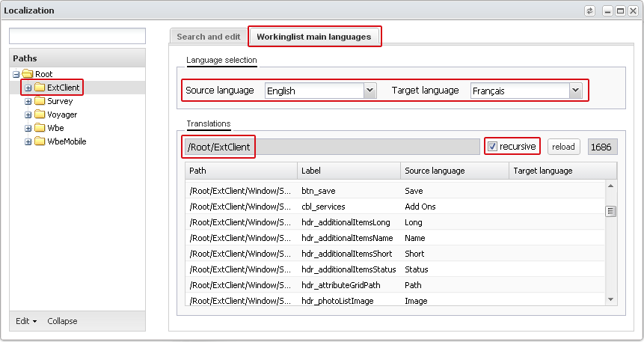Viewport: 644px width, 342px height.
Task: Select the Survey tree item label
Action: 60,101
